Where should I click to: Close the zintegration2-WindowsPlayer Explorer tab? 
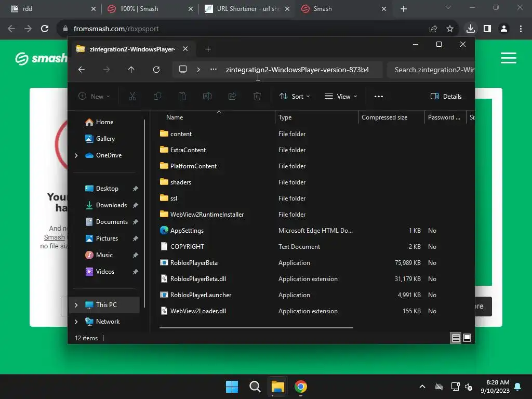point(185,49)
